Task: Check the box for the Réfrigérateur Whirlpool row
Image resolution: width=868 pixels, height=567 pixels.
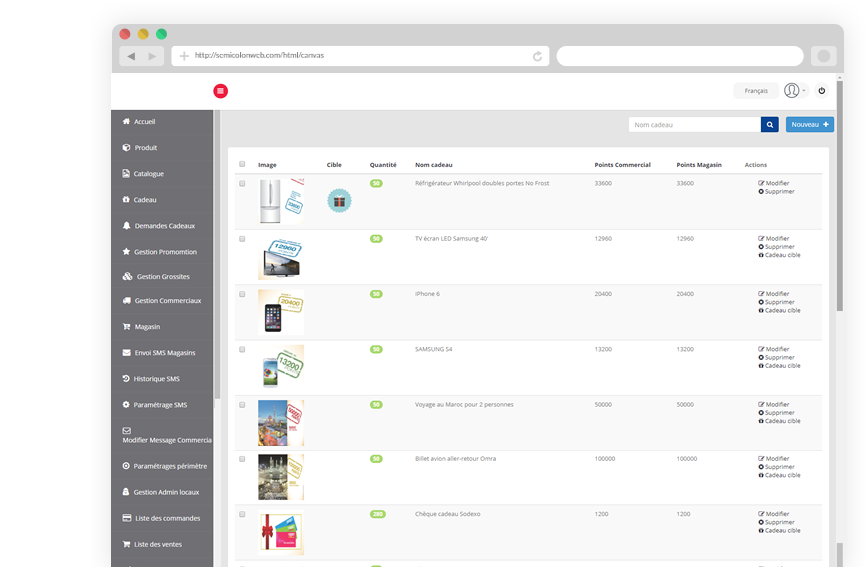Action: coord(242,183)
